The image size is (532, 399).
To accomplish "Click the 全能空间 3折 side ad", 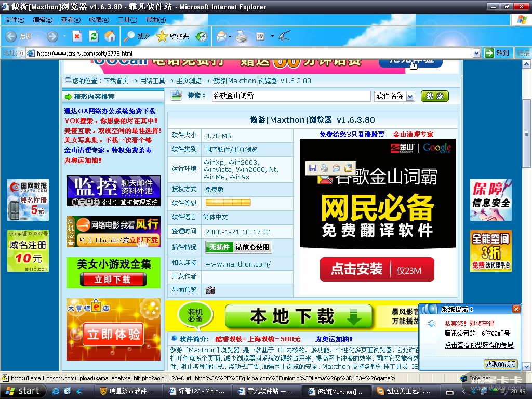I will coord(490,251).
